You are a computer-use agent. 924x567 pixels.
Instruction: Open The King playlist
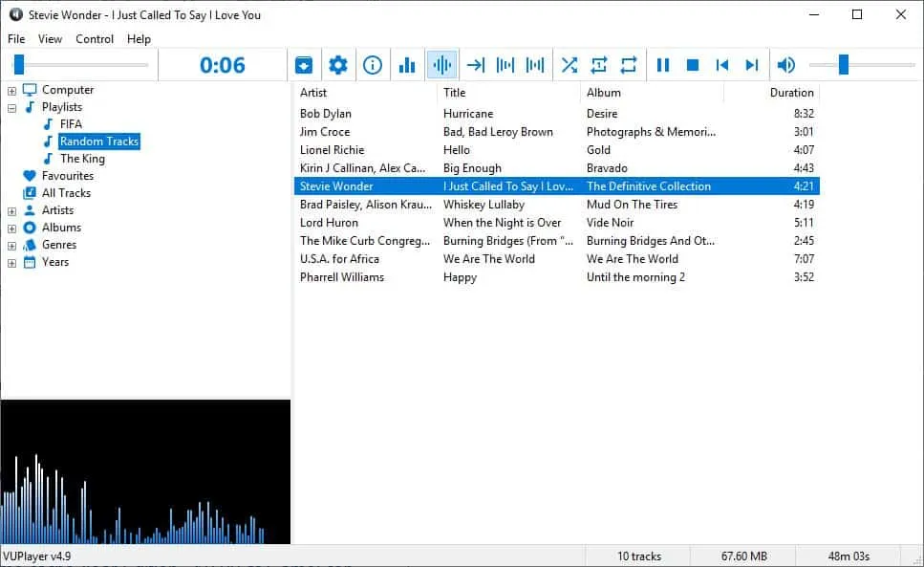[x=82, y=159]
